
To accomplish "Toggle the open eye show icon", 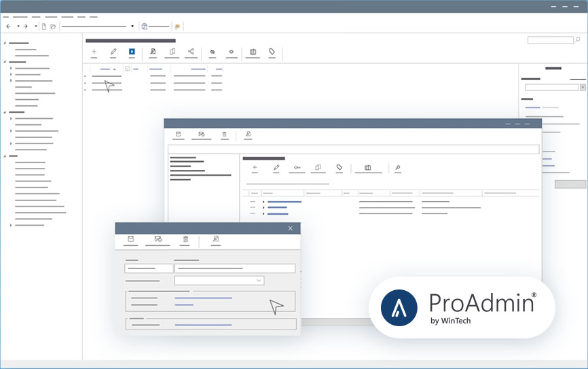I will click(x=232, y=52).
